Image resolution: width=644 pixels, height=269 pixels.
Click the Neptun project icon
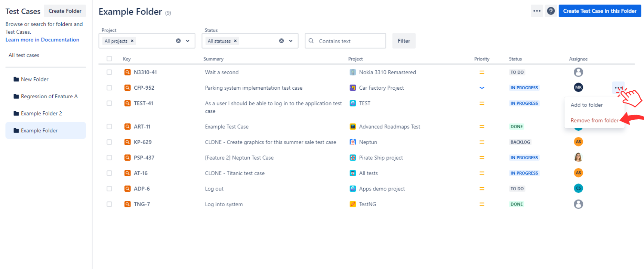pos(353,142)
